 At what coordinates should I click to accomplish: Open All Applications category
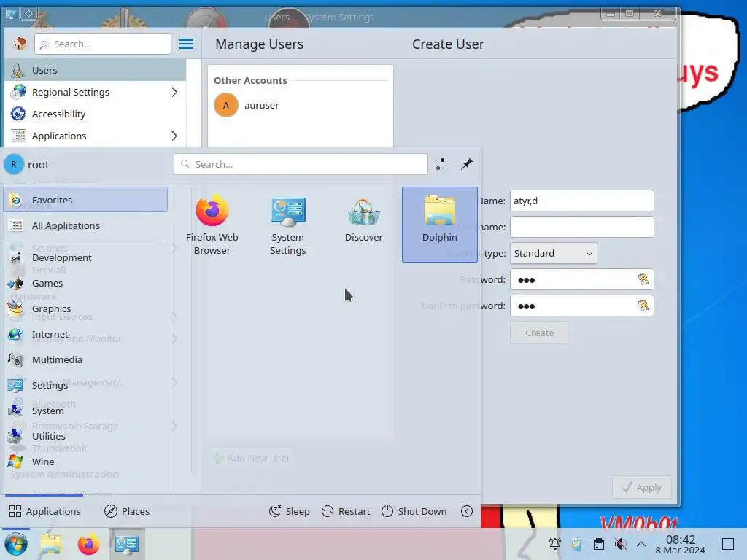[x=86, y=225]
